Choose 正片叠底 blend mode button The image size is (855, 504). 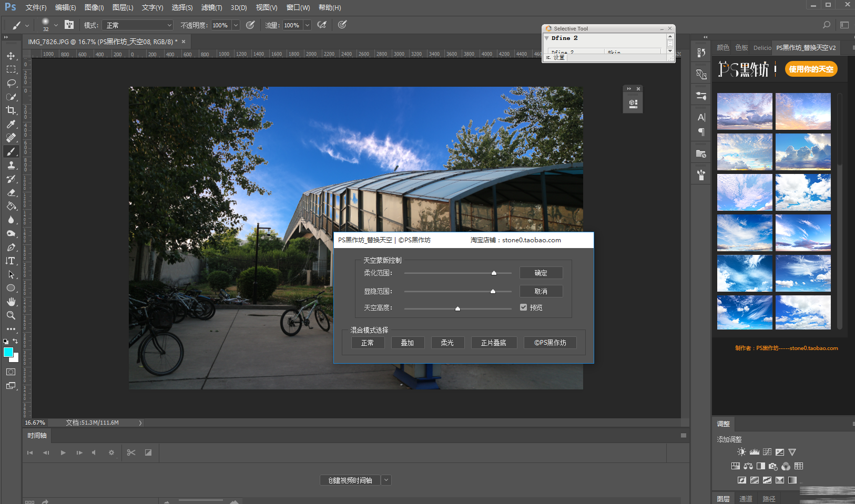tap(493, 343)
